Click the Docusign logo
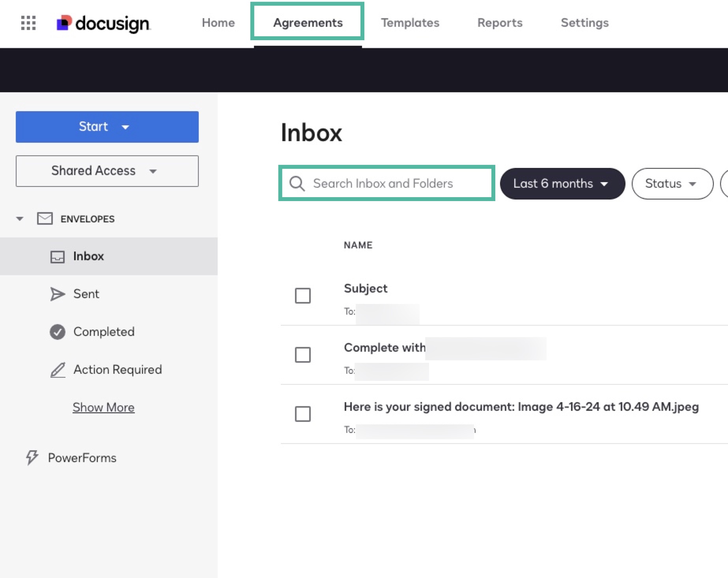728x578 pixels. click(104, 23)
